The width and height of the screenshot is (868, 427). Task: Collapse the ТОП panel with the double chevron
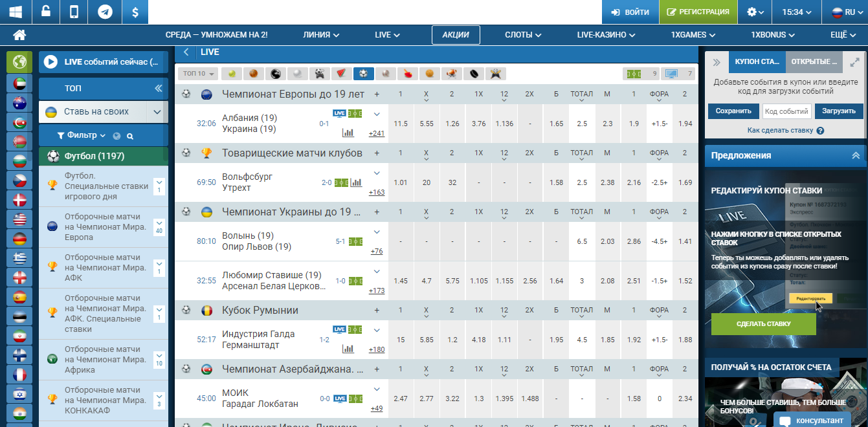click(158, 88)
